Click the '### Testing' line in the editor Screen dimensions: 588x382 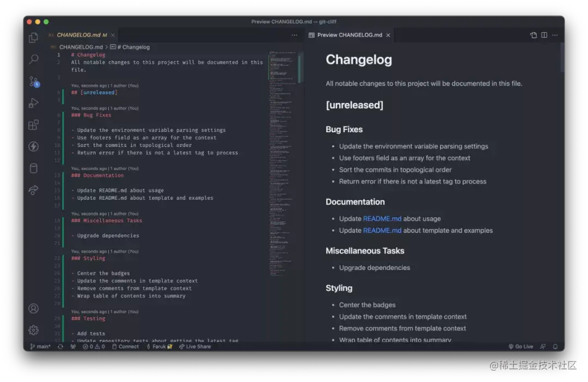[x=88, y=318]
